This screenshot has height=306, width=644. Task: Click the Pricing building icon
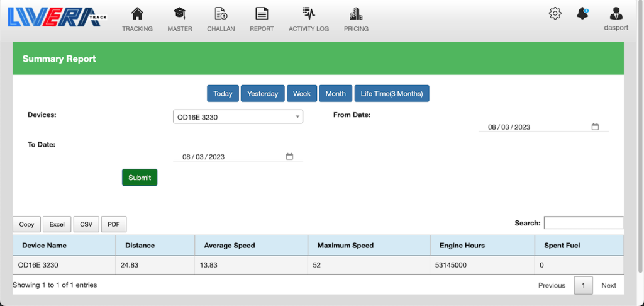pyautogui.click(x=356, y=14)
